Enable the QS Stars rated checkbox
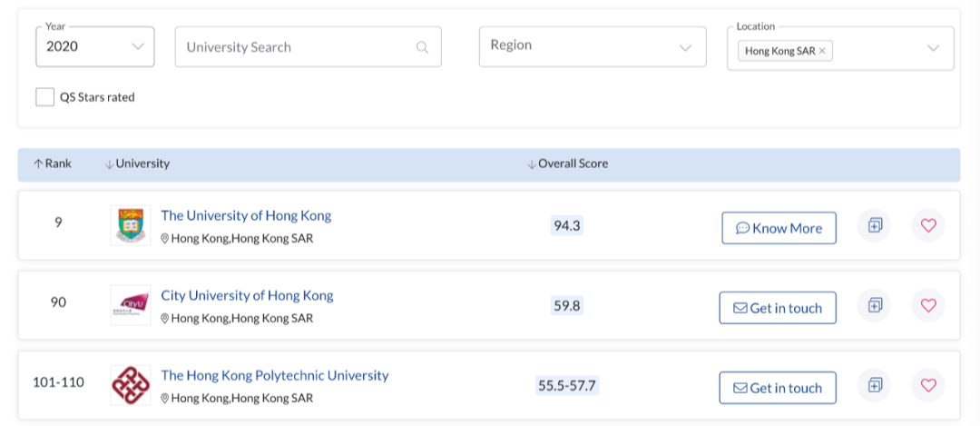Screen dimensions: 980x426 [45, 97]
